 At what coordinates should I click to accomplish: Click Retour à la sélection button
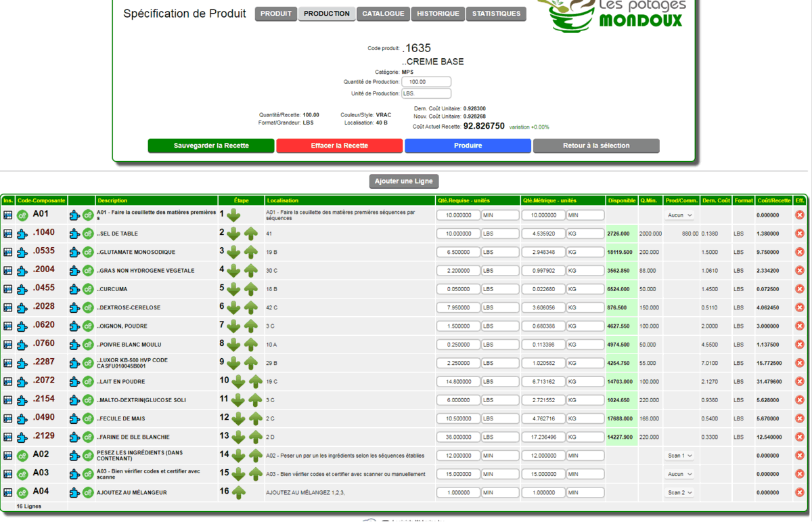click(596, 146)
